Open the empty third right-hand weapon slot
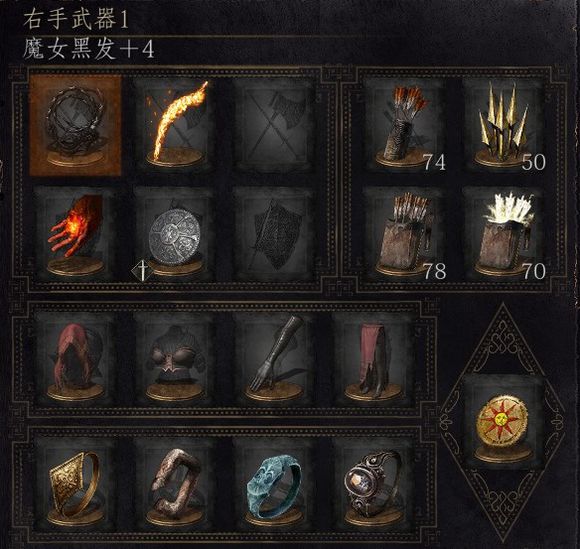Viewport: 580px width, 549px height. [x=274, y=125]
